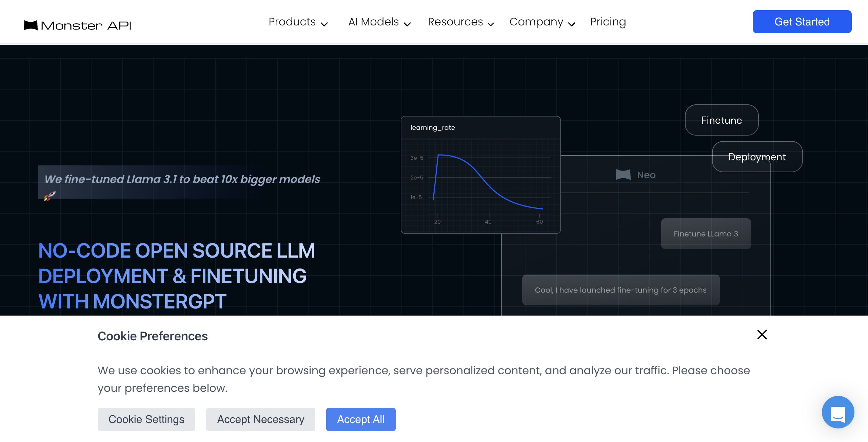This screenshot has width=868, height=442.
Task: Go to the Pricing page
Action: tap(608, 22)
